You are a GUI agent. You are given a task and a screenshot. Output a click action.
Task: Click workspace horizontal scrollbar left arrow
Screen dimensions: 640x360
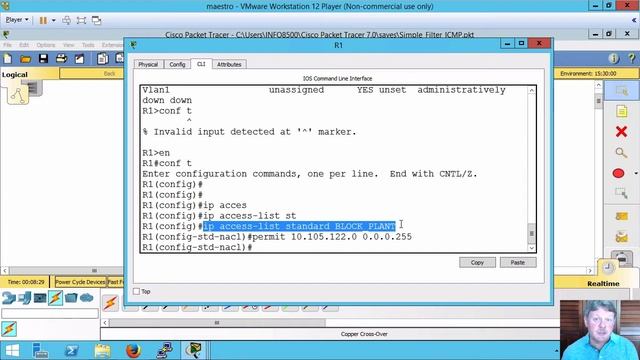point(5,270)
